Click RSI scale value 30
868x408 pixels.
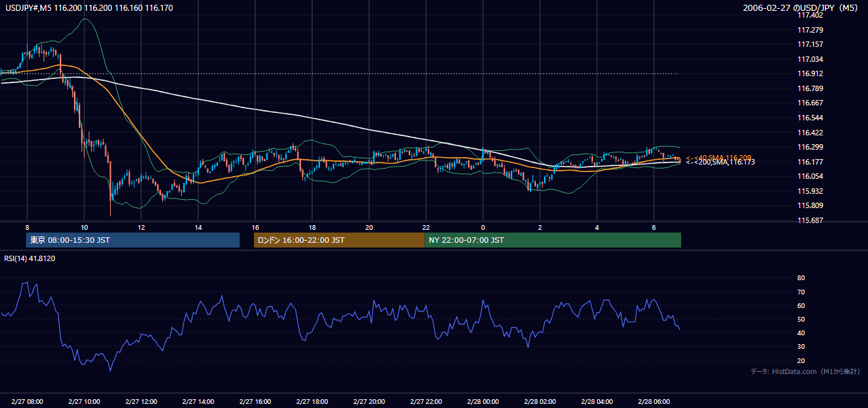tap(801, 346)
